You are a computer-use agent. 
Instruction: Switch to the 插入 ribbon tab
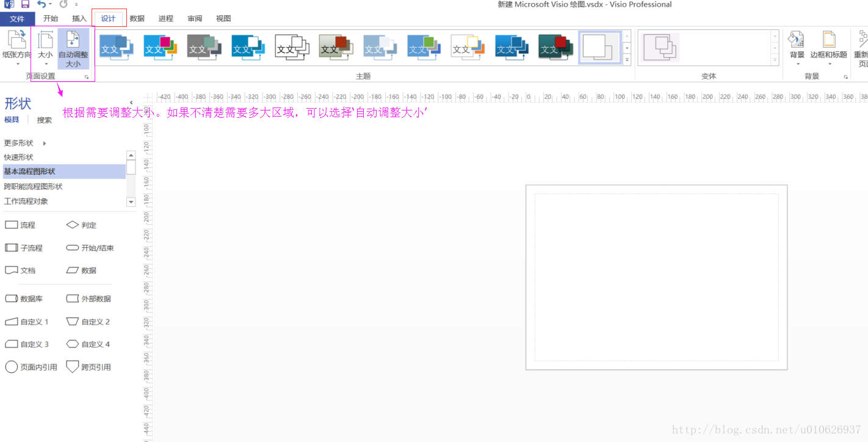click(79, 19)
